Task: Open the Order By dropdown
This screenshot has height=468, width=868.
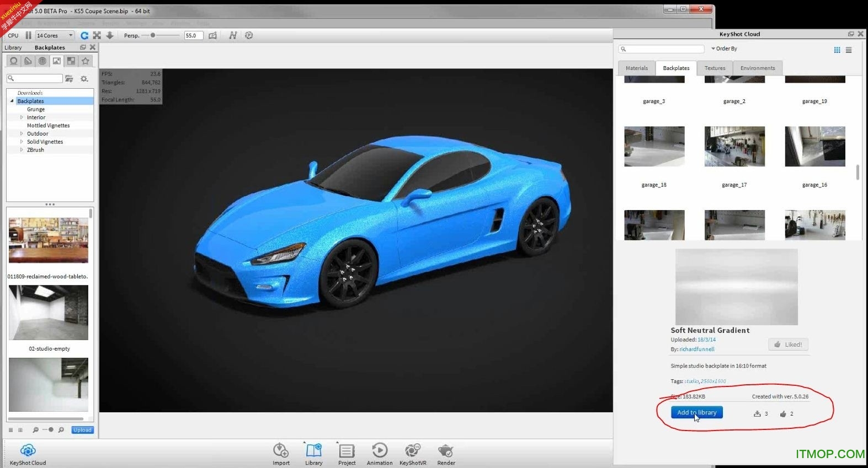Action: tap(724, 49)
